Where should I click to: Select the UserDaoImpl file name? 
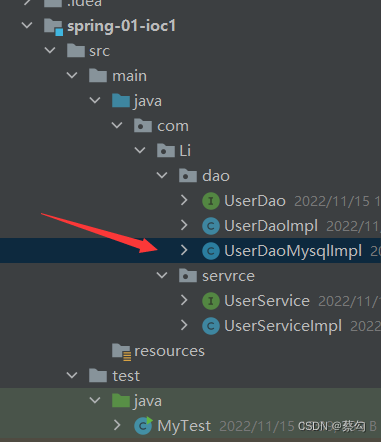(271, 226)
